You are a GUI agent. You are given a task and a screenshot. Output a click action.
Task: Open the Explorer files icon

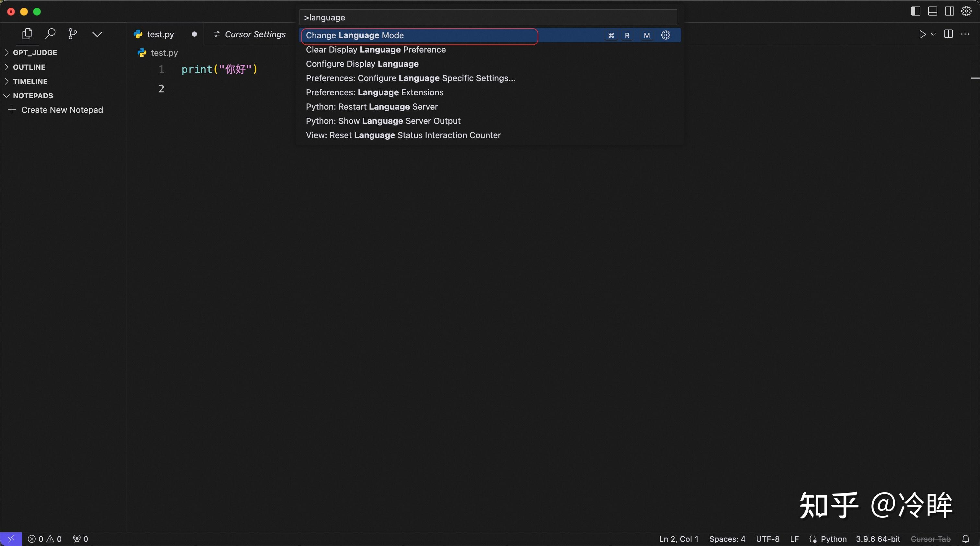[x=27, y=34]
